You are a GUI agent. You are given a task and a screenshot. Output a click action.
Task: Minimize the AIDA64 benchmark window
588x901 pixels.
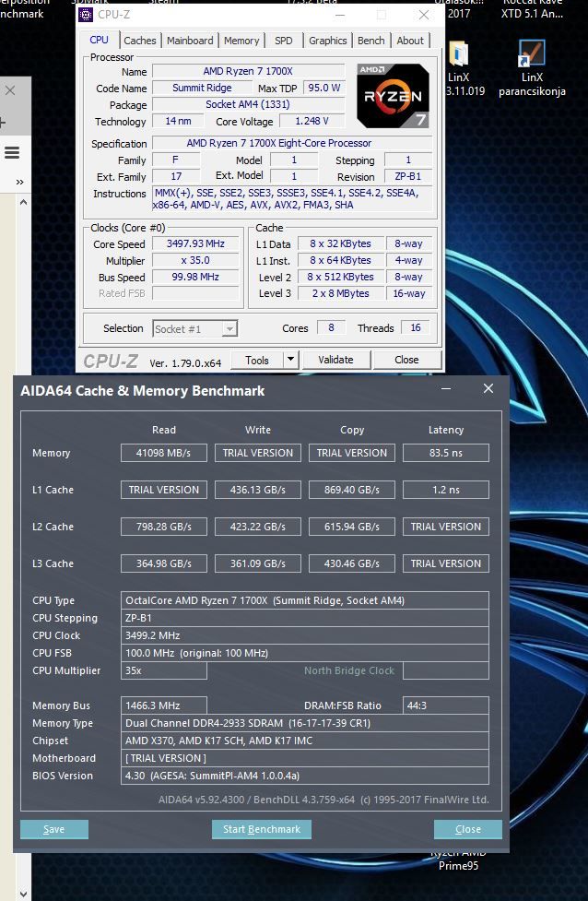tap(445, 389)
